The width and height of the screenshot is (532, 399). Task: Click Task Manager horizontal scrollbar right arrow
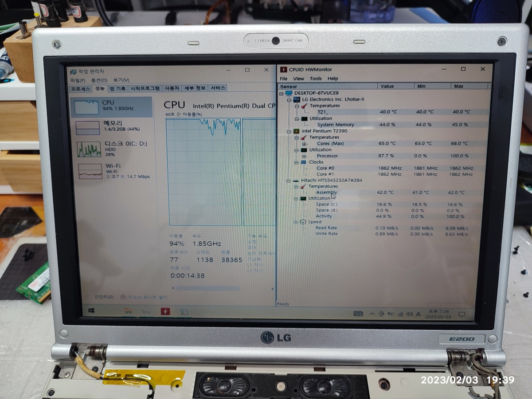[272, 288]
